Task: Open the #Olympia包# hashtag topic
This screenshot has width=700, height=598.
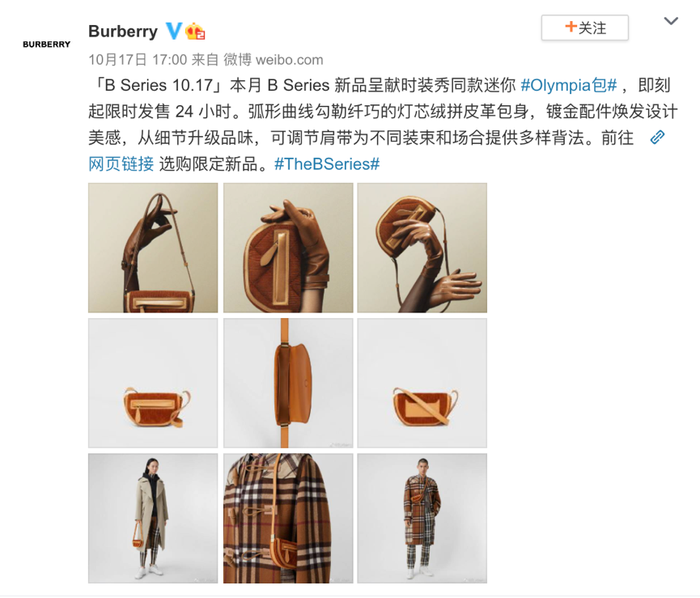Action: pyautogui.click(x=569, y=85)
